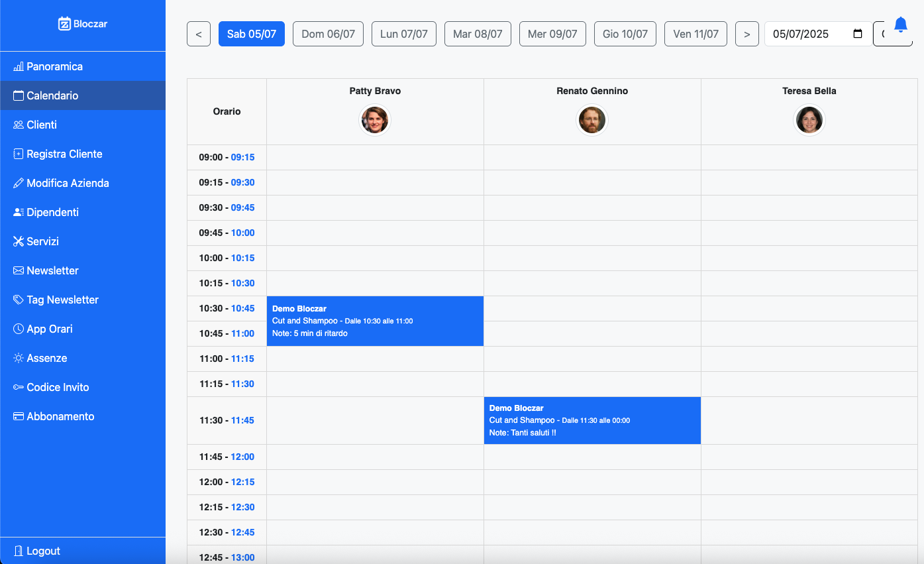Select the Dom 06/07 day tab

tap(328, 34)
